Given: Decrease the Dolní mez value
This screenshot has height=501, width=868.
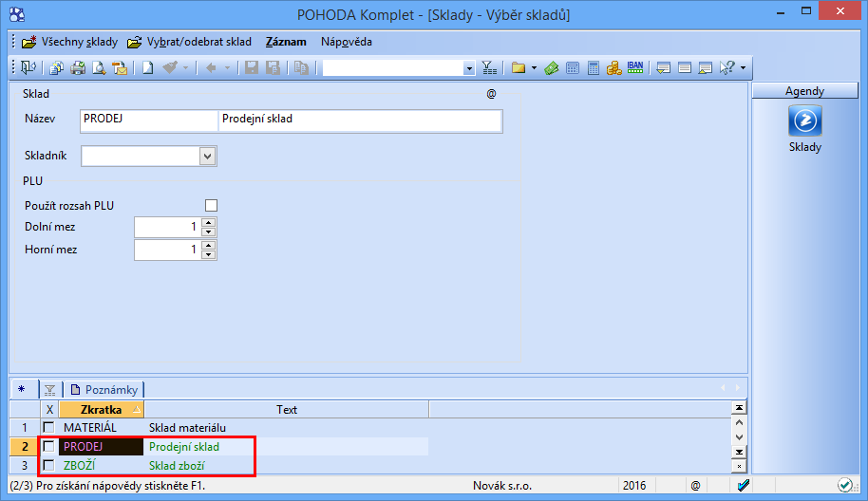Looking at the screenshot, I should tap(208, 232).
